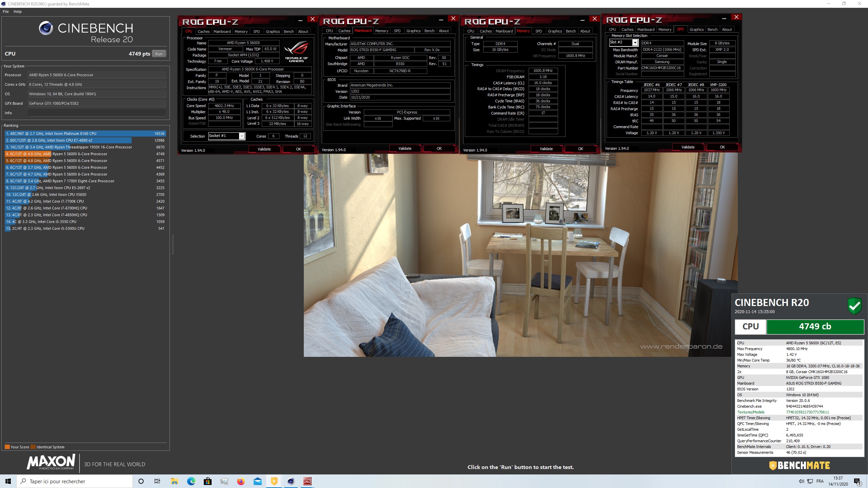Select SPD tab in the Mainboard CPU-Z window
Viewport: 868px width, 488px height.
point(397,31)
